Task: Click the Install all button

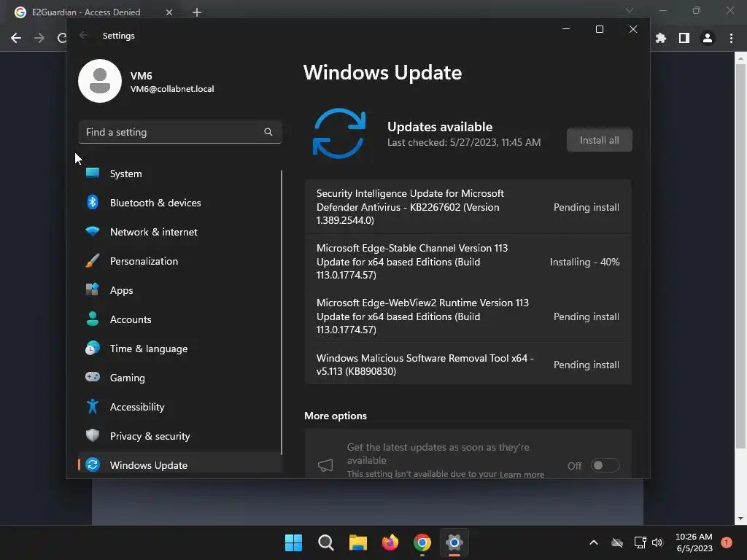Action: [x=600, y=140]
